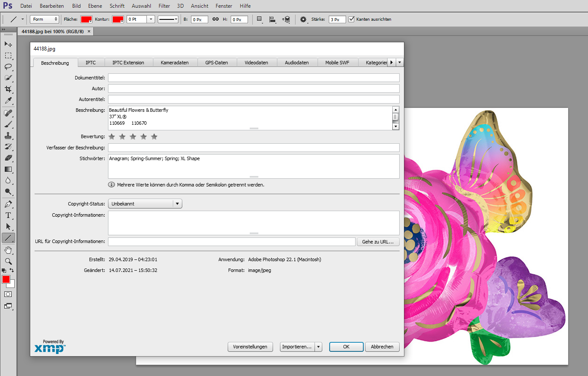Select the Hand tool
Image resolution: width=588 pixels, height=376 pixels.
coord(8,250)
